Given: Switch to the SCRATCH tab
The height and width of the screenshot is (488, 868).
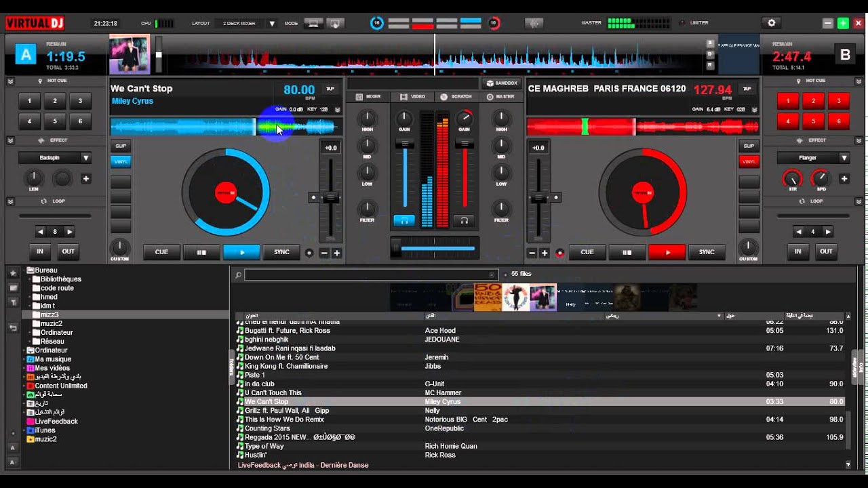Looking at the screenshot, I should coord(456,97).
